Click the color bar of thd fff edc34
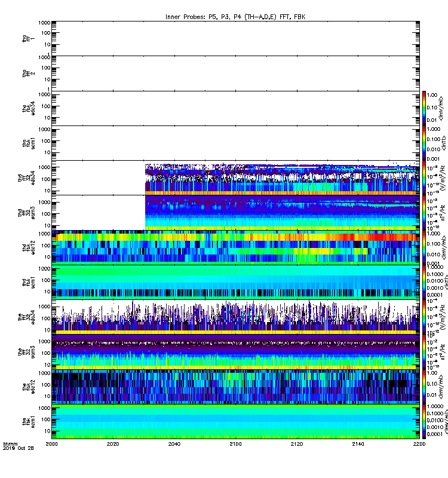 (x=424, y=177)
